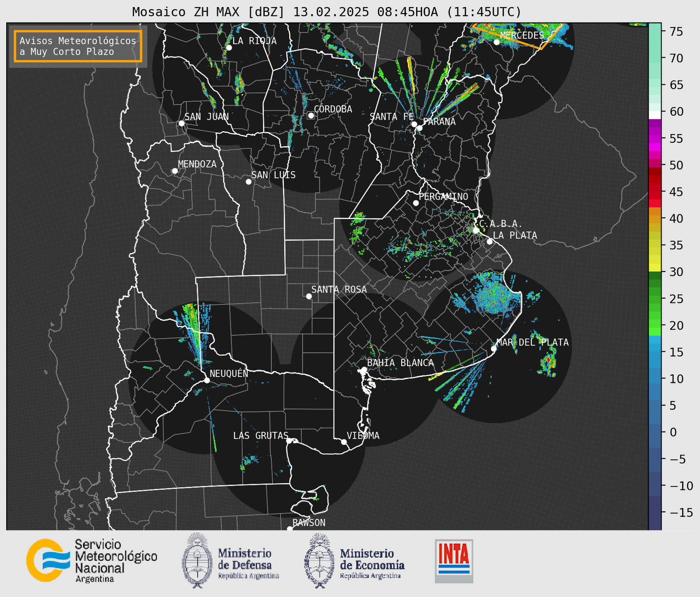700x597 pixels.
Task: Click the blue 10 dBZ band of color scale
Action: (654, 379)
